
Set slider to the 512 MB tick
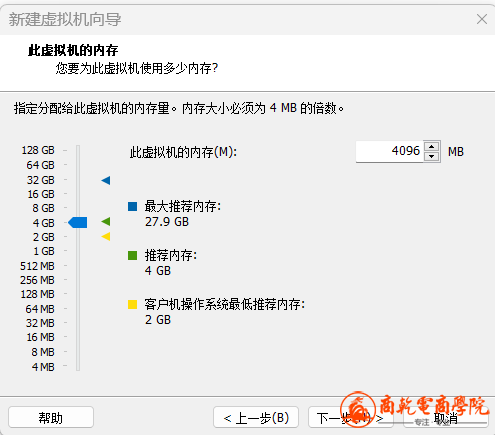click(78, 266)
